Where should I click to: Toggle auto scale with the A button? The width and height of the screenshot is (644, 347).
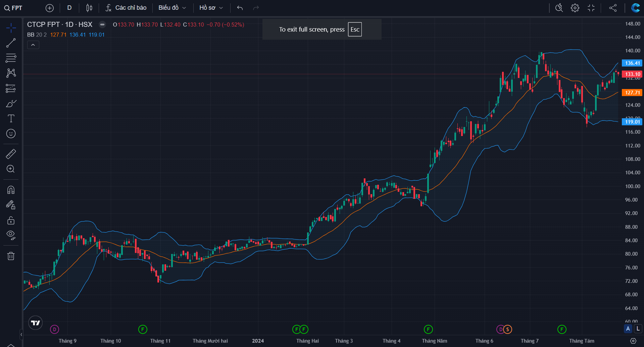click(628, 329)
